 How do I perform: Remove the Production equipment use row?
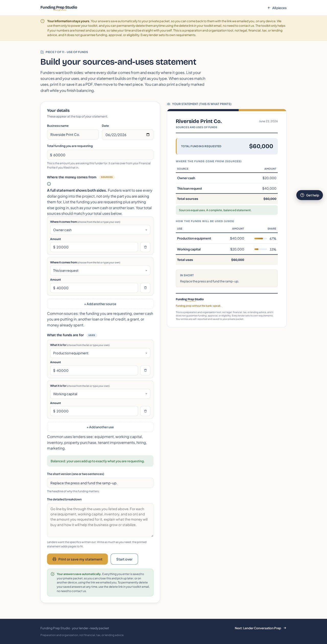click(x=145, y=370)
